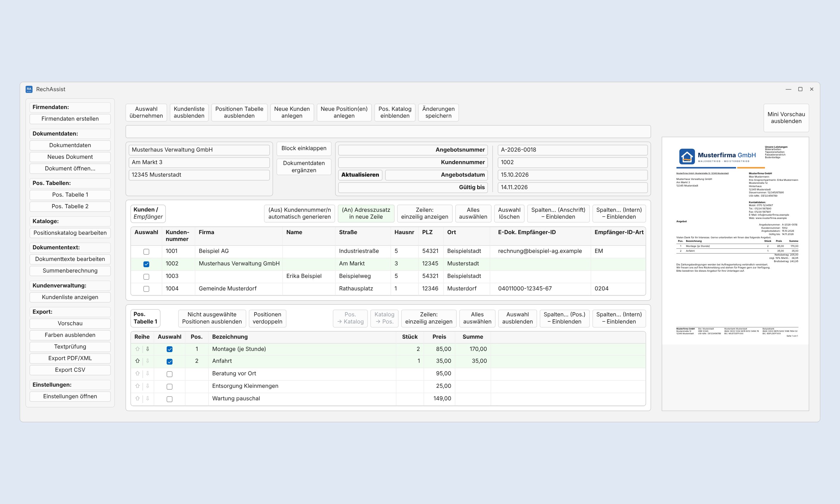Save with Änderungen speichern
This screenshot has width=840, height=504.
[438, 112]
